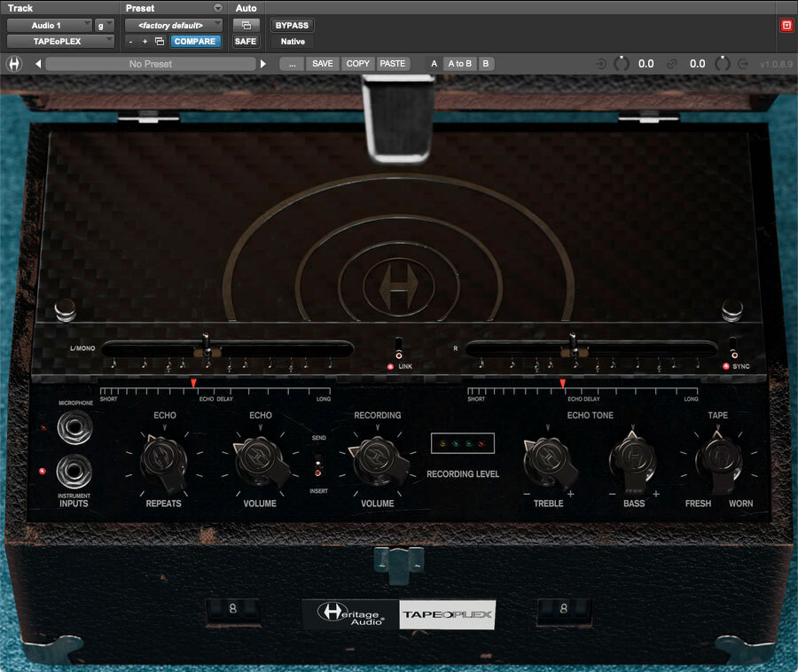
Task: Open the plugin settings copy icon beside COMPARE
Action: (x=160, y=41)
